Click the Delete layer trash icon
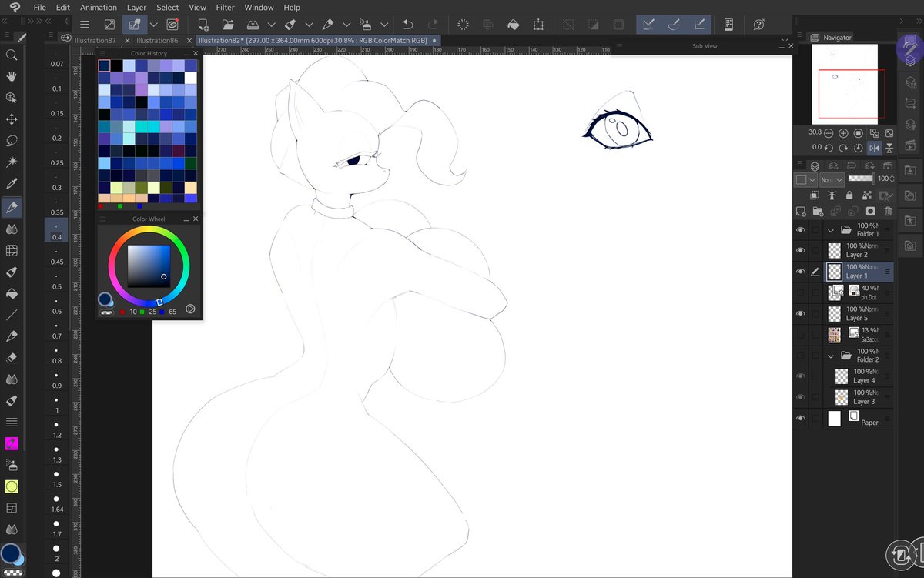This screenshot has height=578, width=924. coord(888,211)
